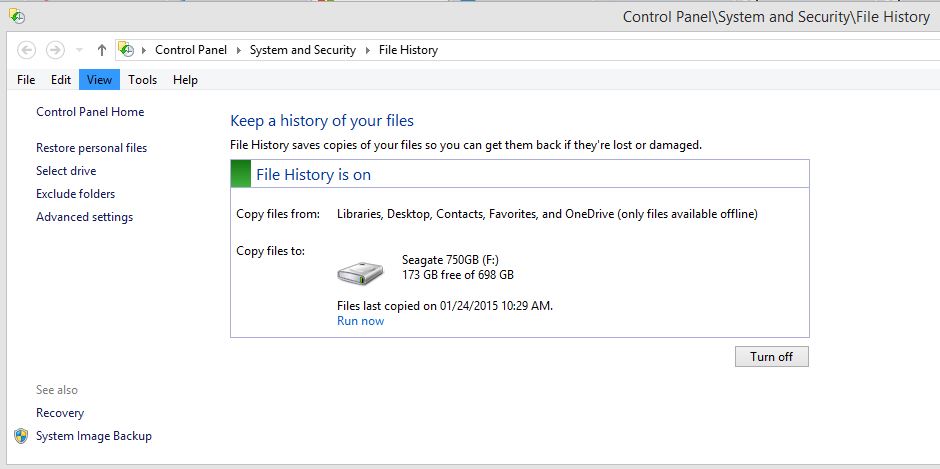940x469 pixels.
Task: Click the Seagate hard drive icon
Action: click(360, 273)
